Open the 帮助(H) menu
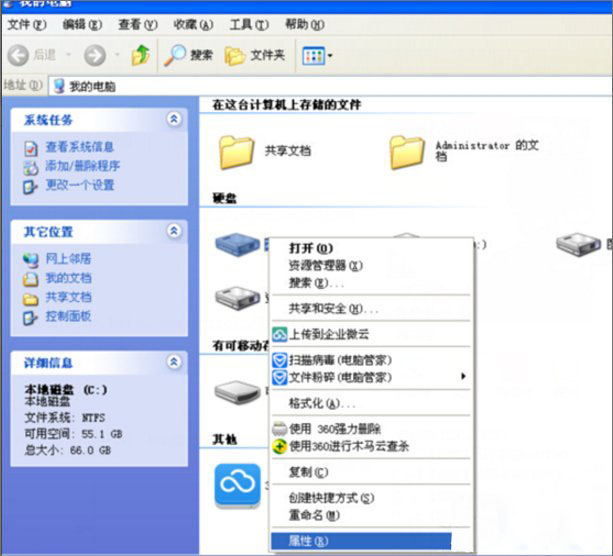The height and width of the screenshot is (556, 613). 305,25
